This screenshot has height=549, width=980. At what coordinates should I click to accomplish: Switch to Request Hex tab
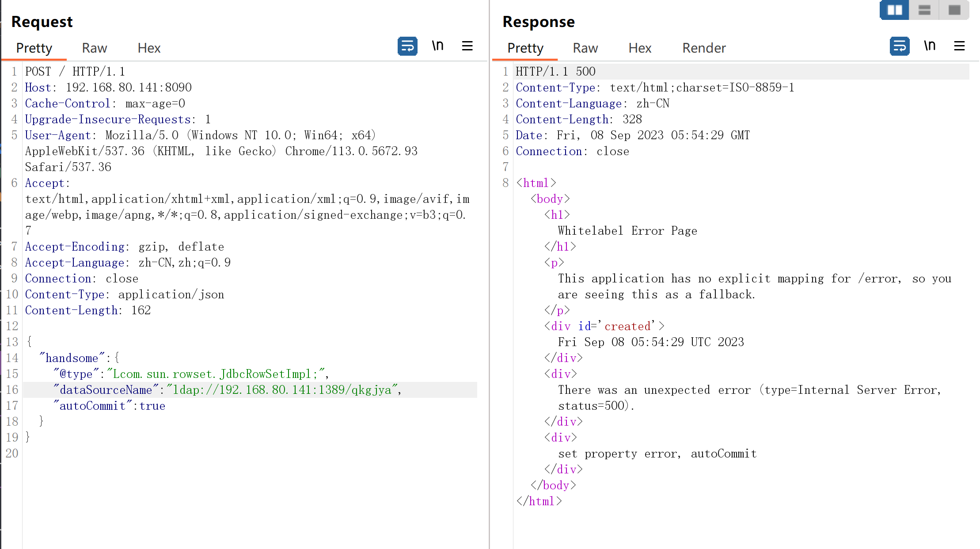click(x=149, y=48)
